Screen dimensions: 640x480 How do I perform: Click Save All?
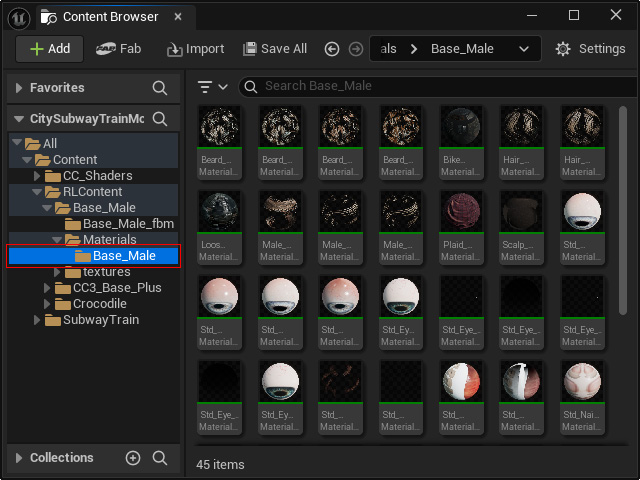click(x=275, y=49)
